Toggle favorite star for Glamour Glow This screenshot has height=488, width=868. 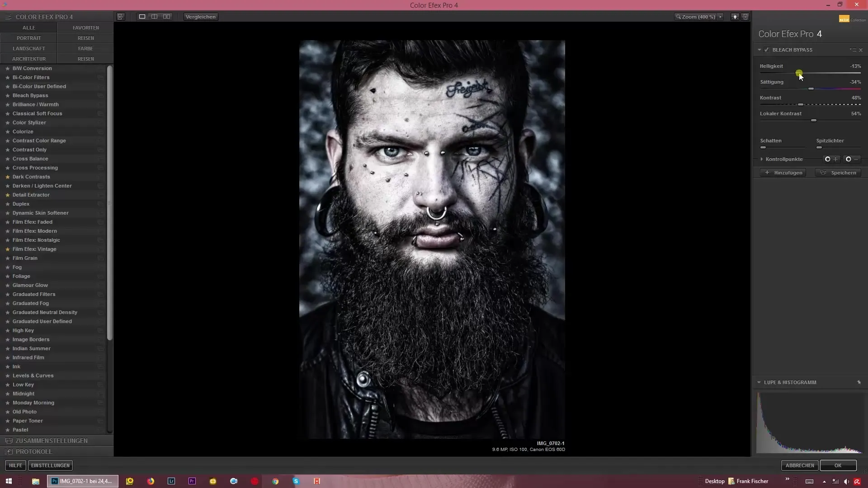[x=7, y=285]
